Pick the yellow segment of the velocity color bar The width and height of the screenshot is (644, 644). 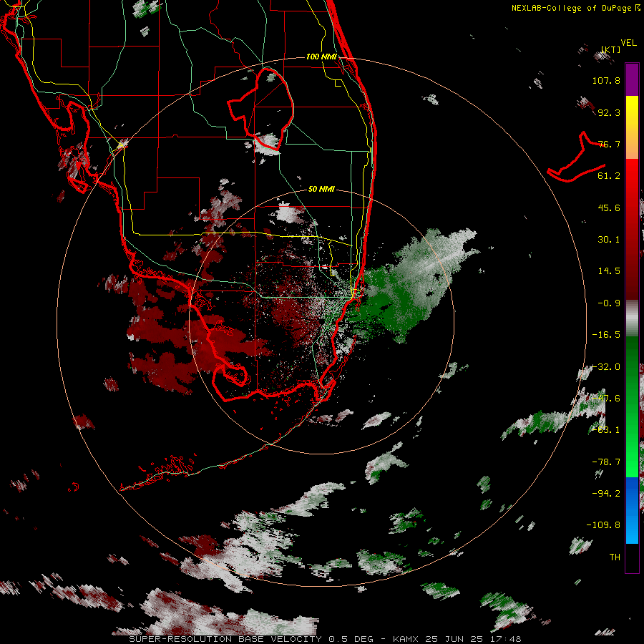click(x=632, y=112)
